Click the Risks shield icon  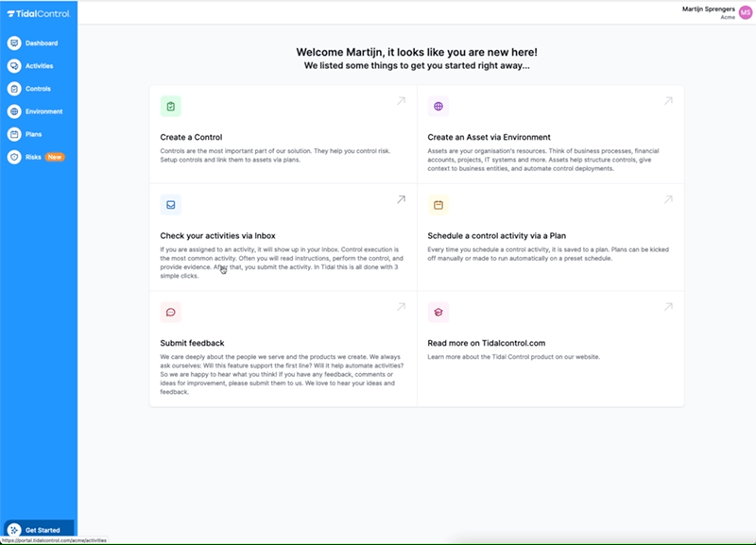(14, 157)
